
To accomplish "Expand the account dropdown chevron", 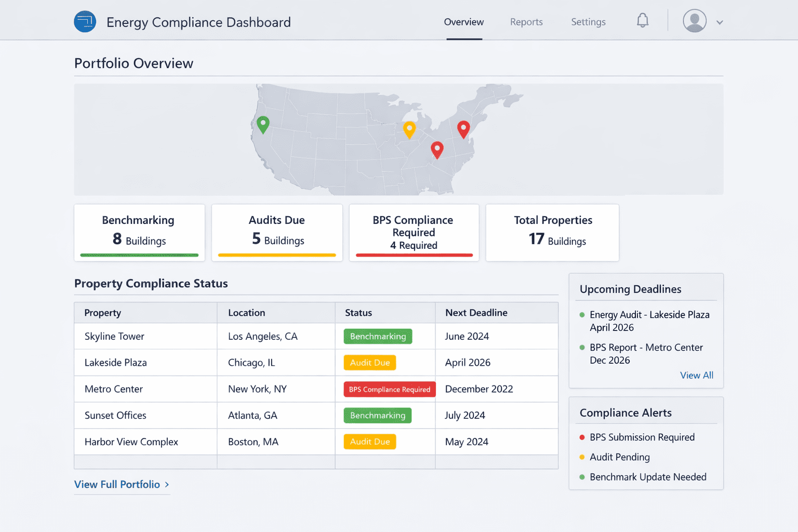I will (720, 22).
